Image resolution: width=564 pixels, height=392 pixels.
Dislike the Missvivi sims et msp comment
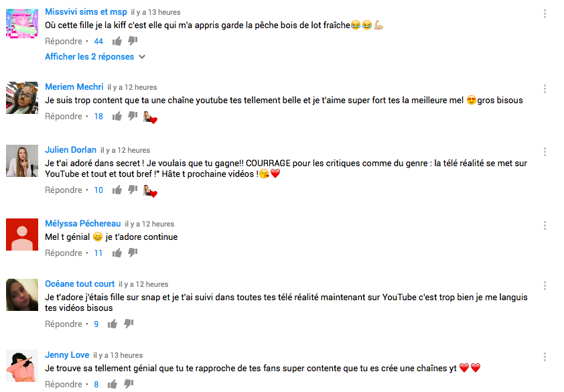[x=133, y=41]
